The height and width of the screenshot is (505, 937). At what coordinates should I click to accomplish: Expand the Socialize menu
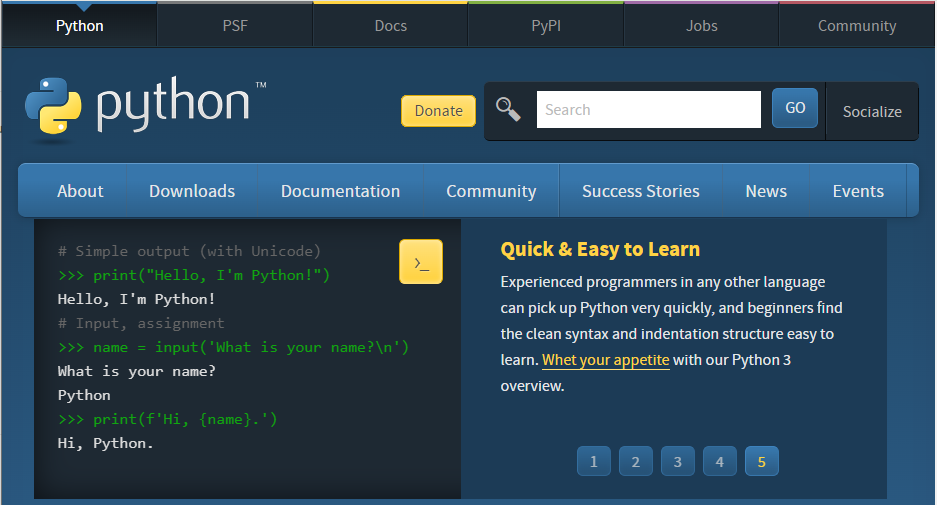point(872,111)
